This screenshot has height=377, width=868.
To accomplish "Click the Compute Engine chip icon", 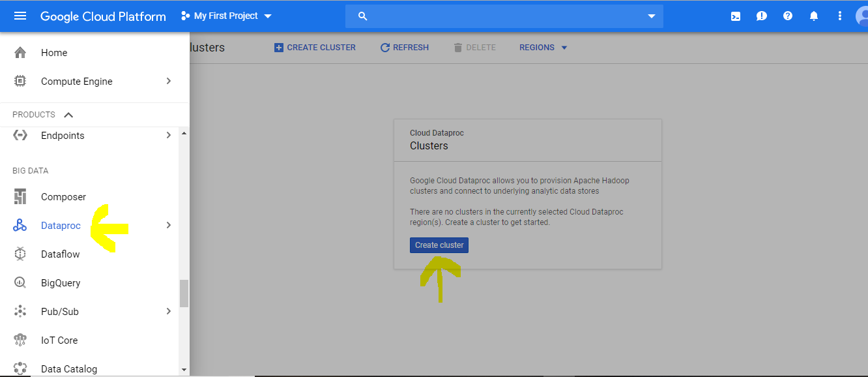I will [20, 82].
